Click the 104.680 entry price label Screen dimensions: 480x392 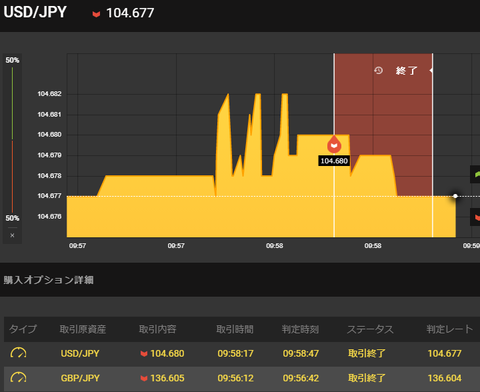coord(334,161)
